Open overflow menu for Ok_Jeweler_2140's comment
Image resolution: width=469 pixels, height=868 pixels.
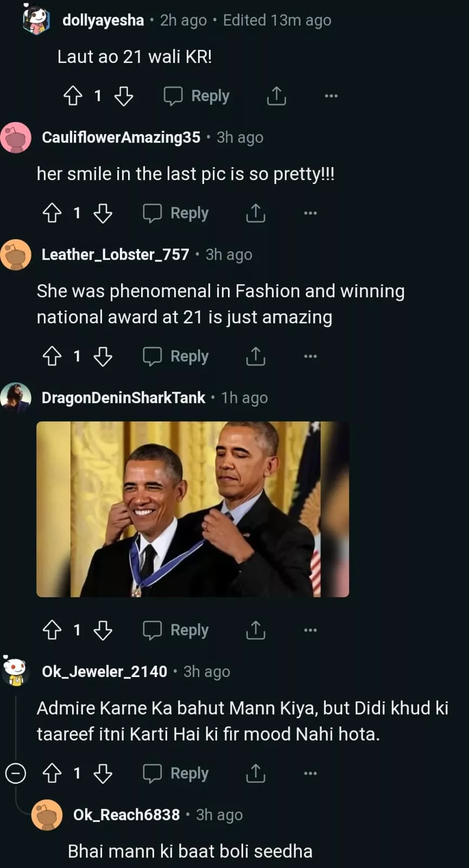click(310, 773)
